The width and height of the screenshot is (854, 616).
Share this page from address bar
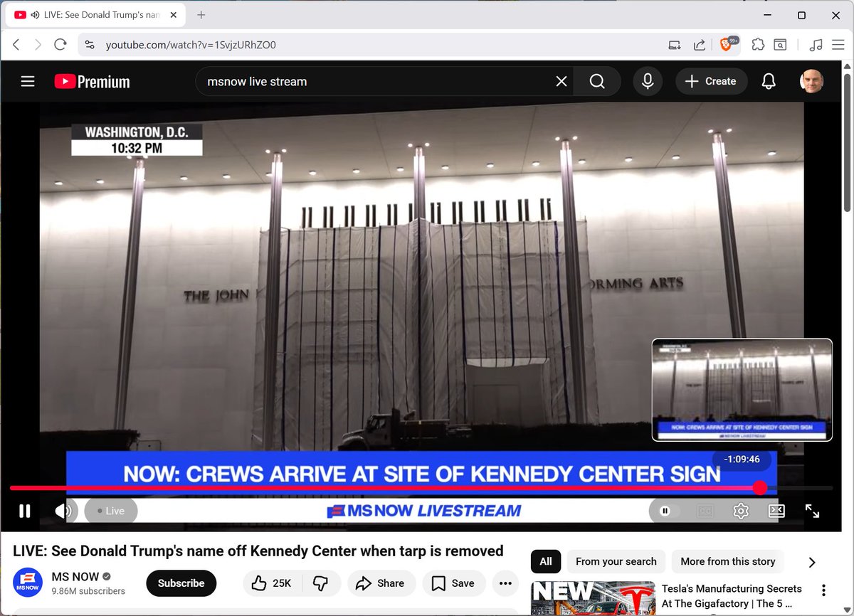tap(700, 45)
